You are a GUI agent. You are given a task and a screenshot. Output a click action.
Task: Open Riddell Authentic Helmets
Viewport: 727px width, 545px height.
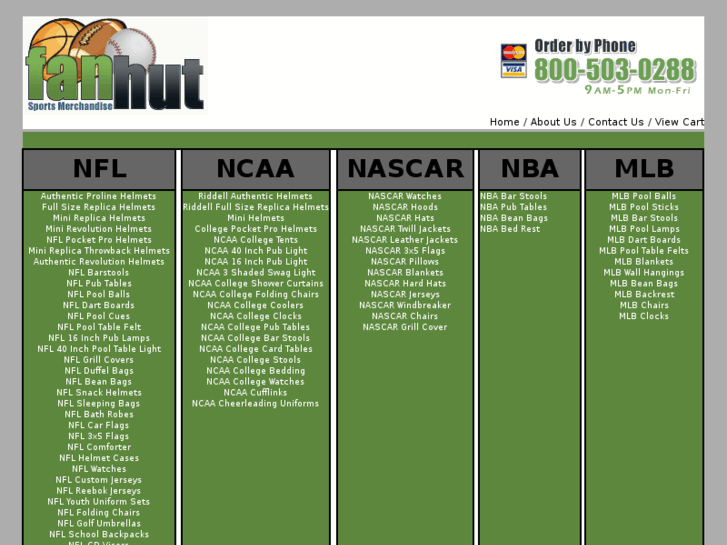point(255,196)
